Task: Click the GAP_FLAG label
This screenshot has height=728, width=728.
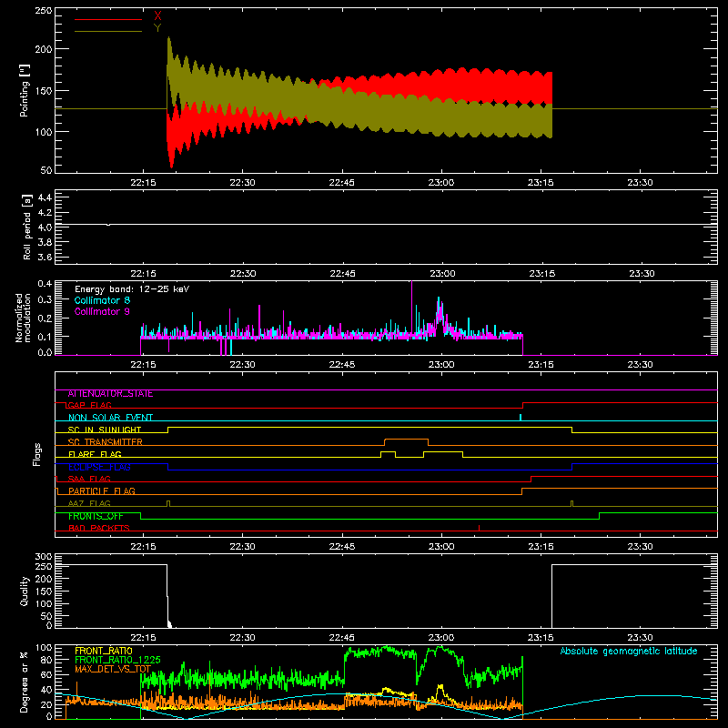Action: pos(89,405)
